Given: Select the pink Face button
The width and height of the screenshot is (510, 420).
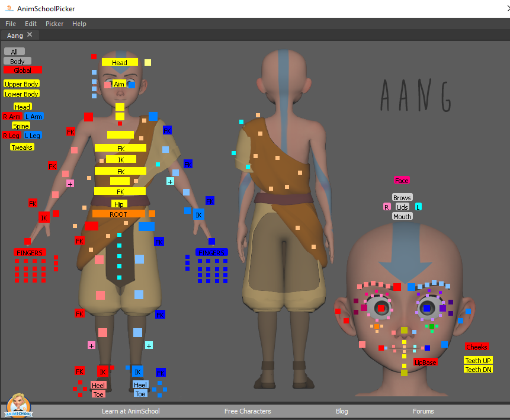Looking at the screenshot, I should (x=402, y=180).
